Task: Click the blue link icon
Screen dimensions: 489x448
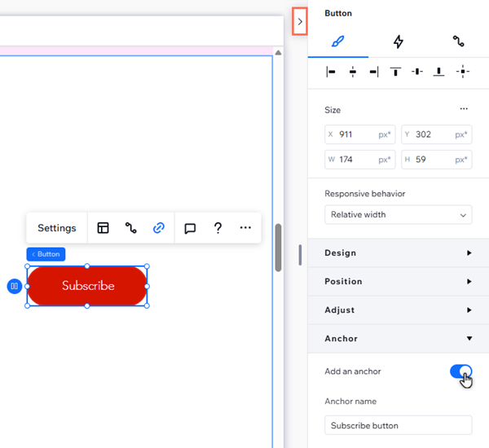Action: coord(159,228)
